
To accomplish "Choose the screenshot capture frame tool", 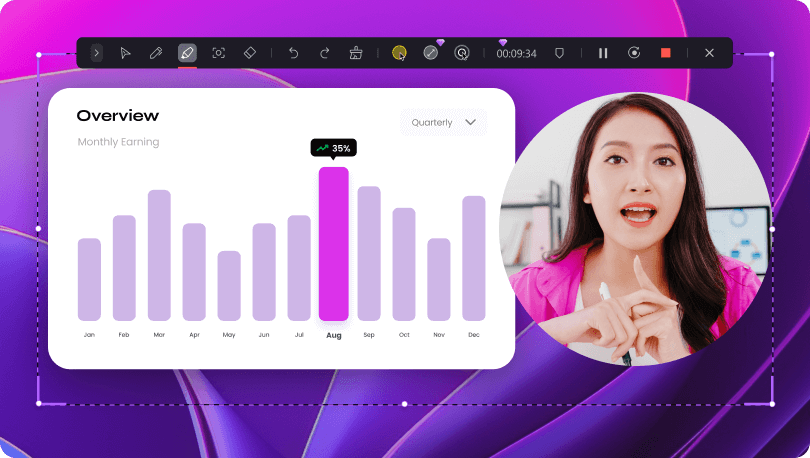I will 219,53.
